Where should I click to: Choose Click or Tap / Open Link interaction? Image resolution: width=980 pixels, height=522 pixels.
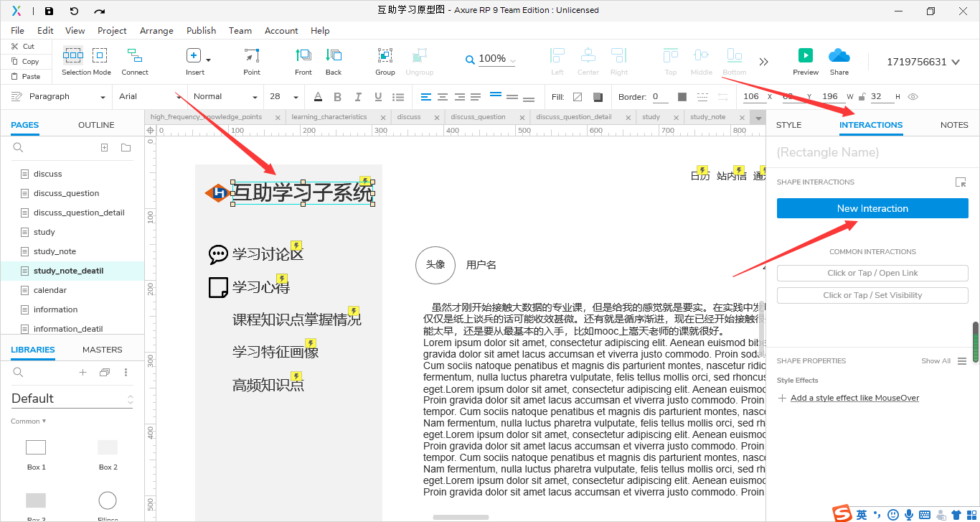coord(872,273)
